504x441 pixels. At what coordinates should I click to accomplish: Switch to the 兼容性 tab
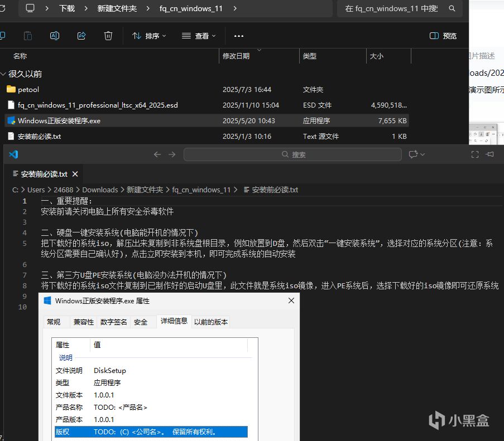pos(84,322)
